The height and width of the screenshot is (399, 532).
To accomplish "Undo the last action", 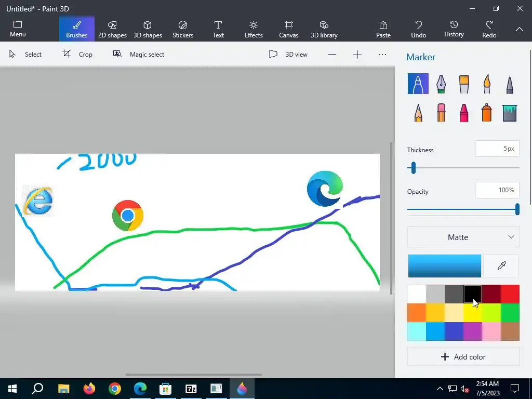I will pyautogui.click(x=419, y=29).
